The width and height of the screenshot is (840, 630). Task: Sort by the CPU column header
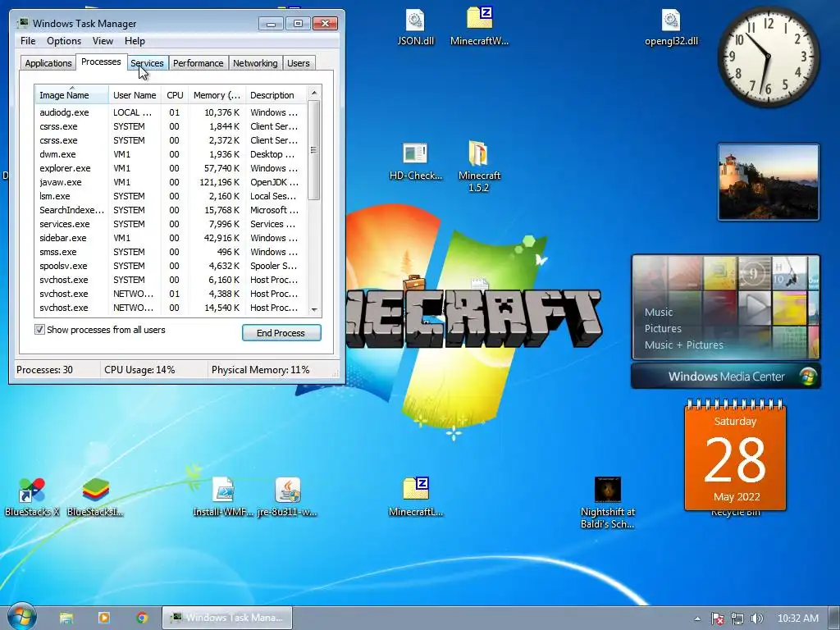click(x=176, y=95)
